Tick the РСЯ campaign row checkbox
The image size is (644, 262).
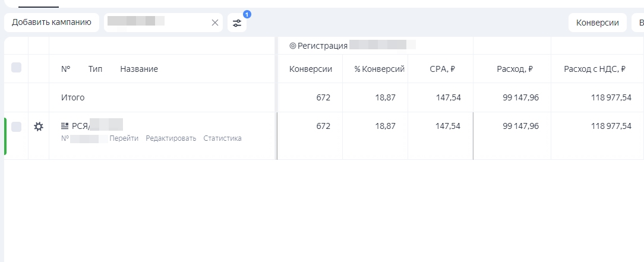[16, 127]
